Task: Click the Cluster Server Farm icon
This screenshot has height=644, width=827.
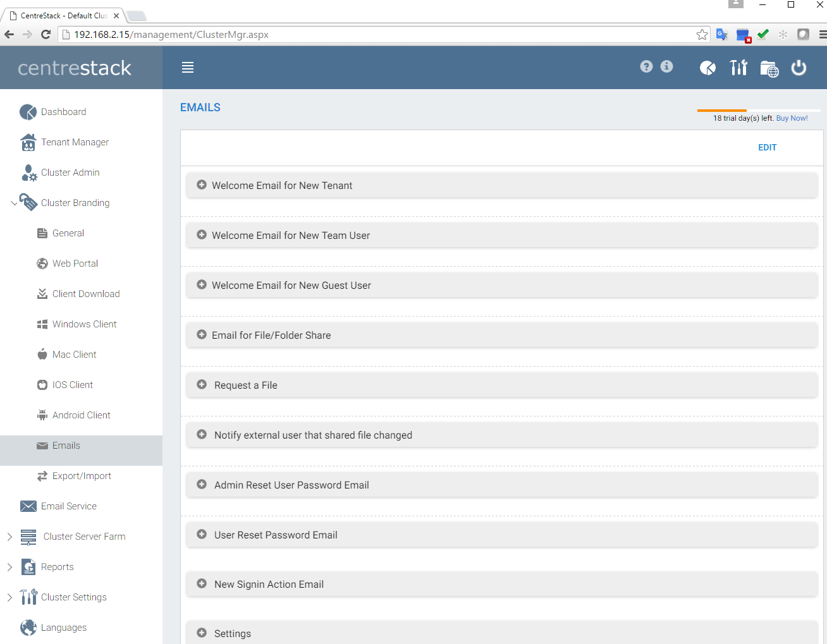Action: pos(28,537)
